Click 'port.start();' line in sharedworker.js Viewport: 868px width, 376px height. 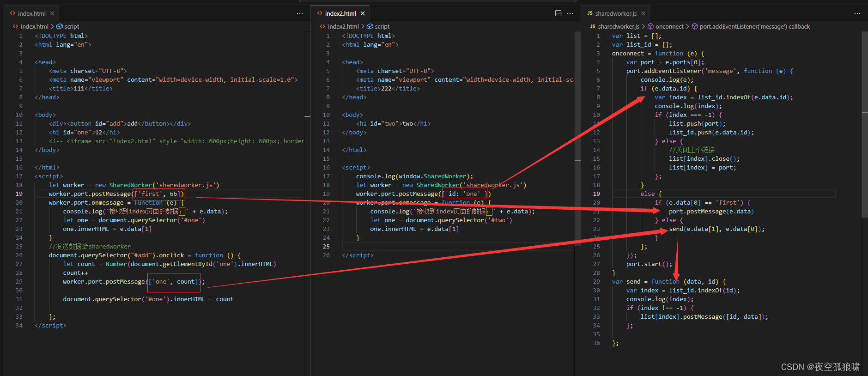click(649, 264)
